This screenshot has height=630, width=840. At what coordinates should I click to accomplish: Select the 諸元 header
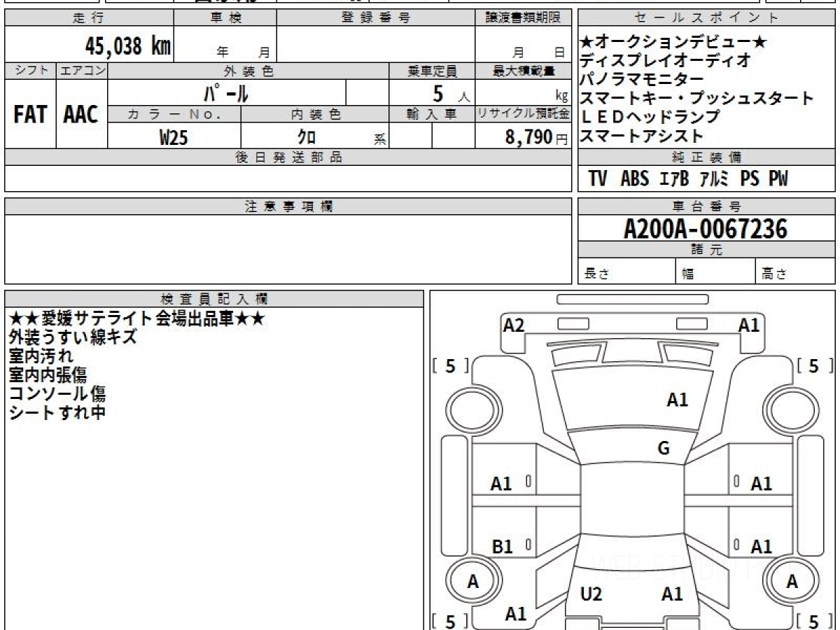pos(706,250)
